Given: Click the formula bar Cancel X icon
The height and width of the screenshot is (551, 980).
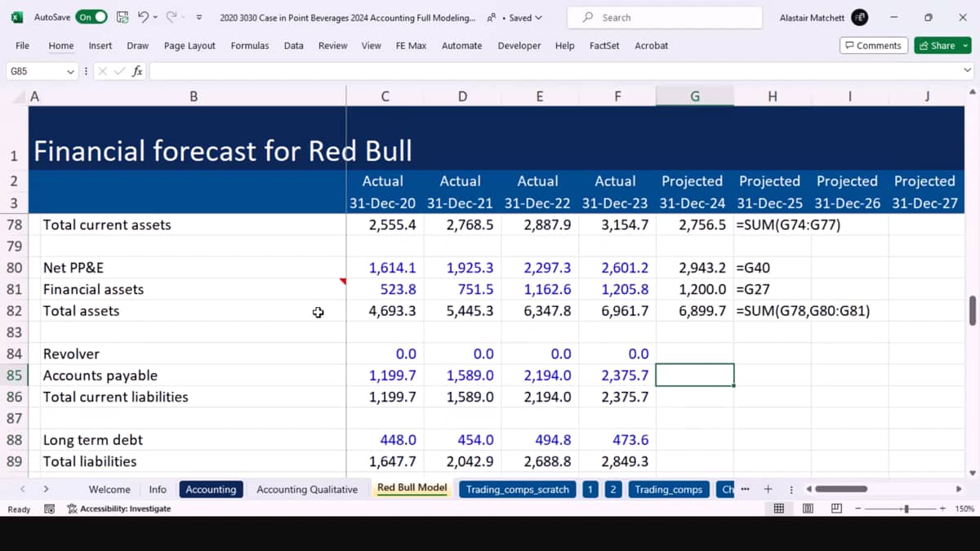Looking at the screenshot, I should [x=102, y=71].
